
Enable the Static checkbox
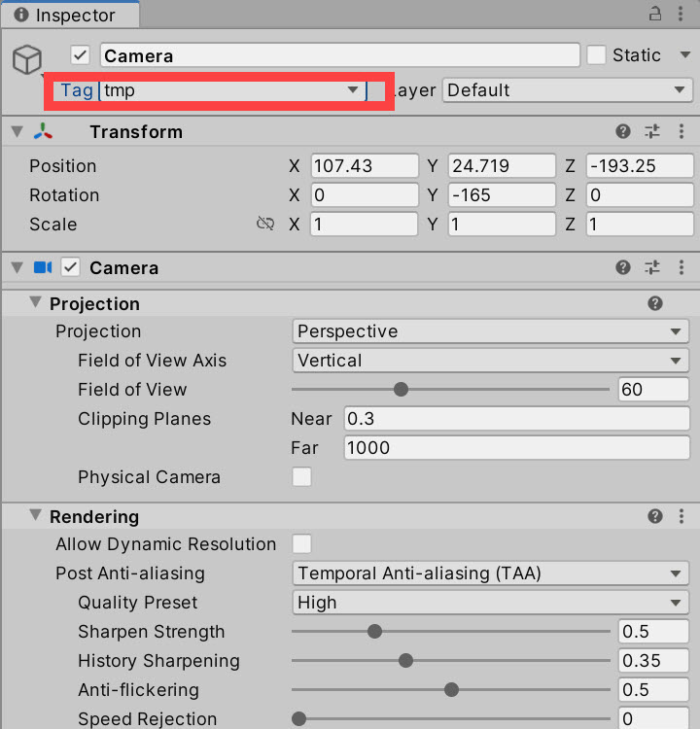596,54
